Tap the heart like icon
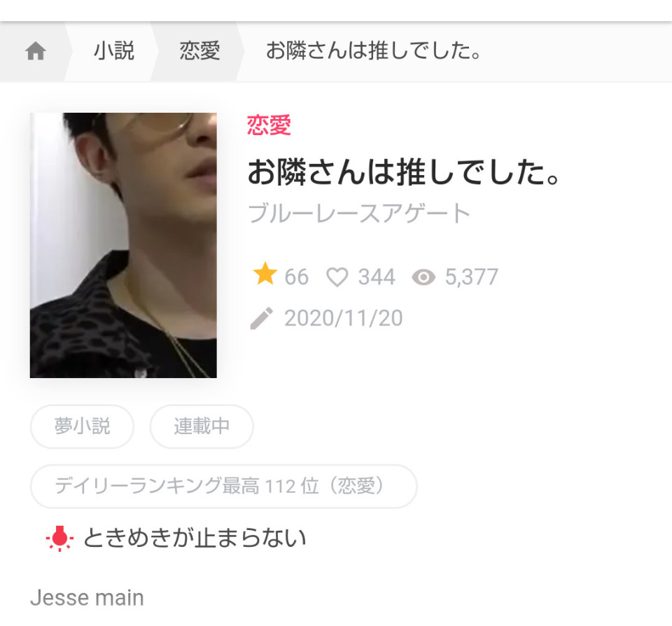Screen dimensions: 672x626 coord(337,277)
